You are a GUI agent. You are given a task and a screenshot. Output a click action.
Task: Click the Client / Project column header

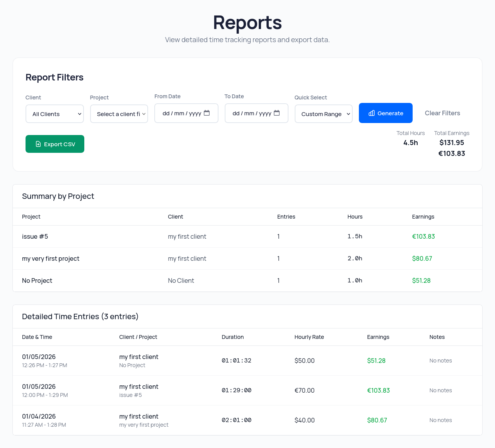coord(138,337)
